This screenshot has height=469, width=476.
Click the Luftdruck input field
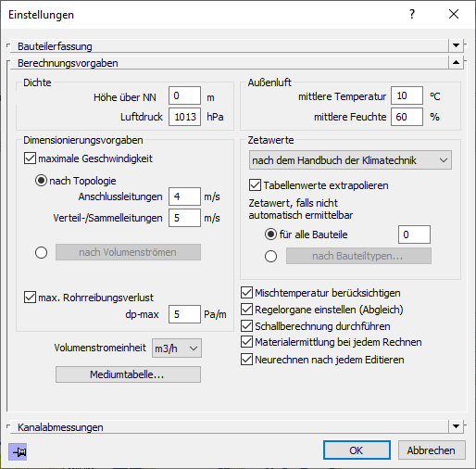184,117
